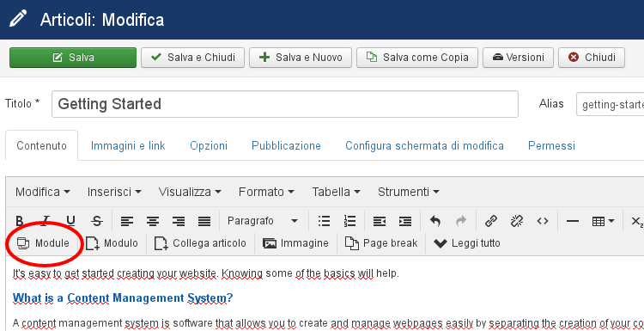Image resolution: width=644 pixels, height=331 pixels.
Task: Click the Immagine editor button
Action: pos(295,243)
